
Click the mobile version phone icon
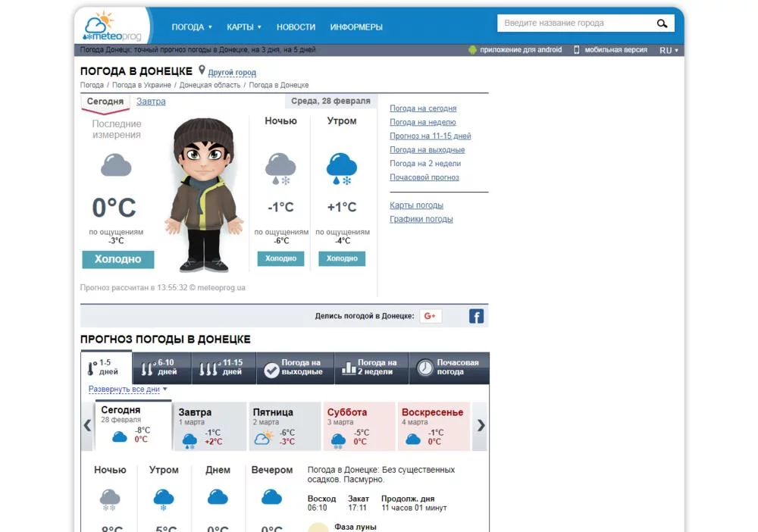576,50
